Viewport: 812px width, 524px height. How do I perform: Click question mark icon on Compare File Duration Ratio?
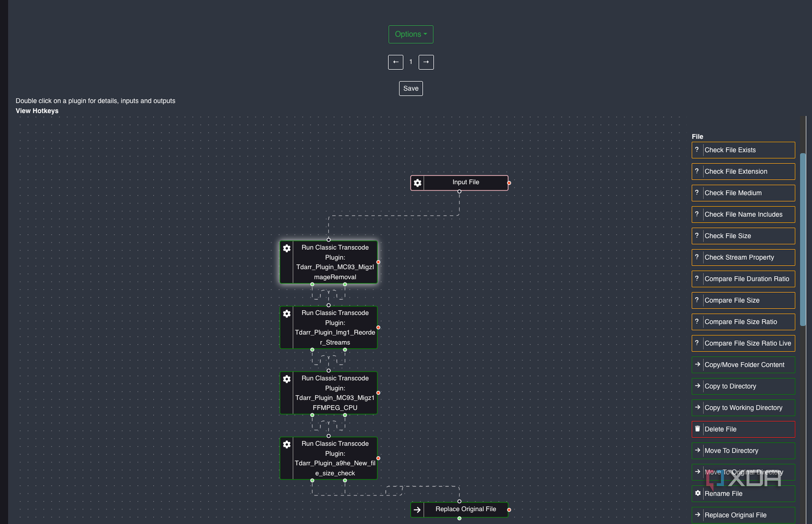(x=697, y=278)
